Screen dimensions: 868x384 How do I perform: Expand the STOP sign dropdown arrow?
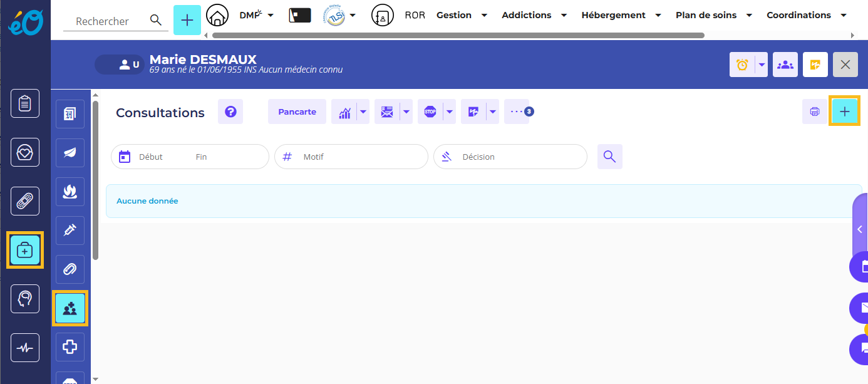click(x=450, y=112)
